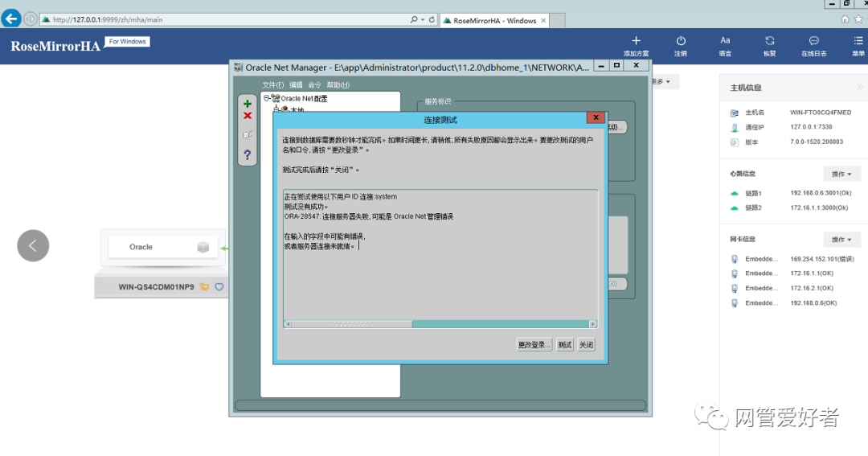Screen dimensions: 868x456
Task: Click the 注销 power icon
Action: [681, 40]
